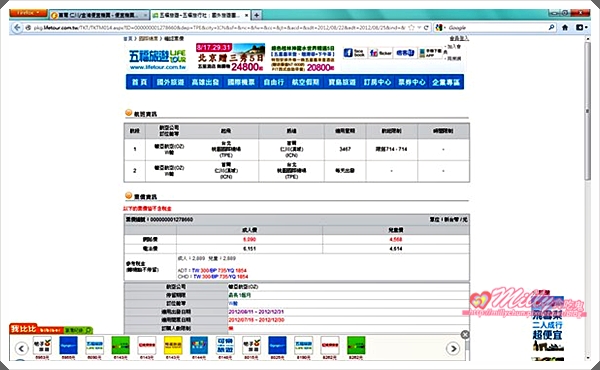Image resolution: width=600 pixels, height=370 pixels.
Task: Click the search magnifier icon
Action: tap(551, 28)
